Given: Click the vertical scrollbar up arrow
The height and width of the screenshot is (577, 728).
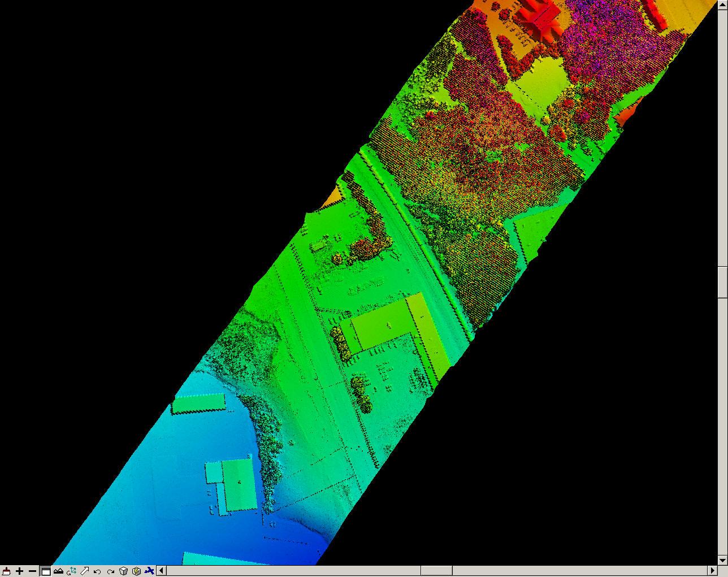Looking at the screenshot, I should click(722, 4).
